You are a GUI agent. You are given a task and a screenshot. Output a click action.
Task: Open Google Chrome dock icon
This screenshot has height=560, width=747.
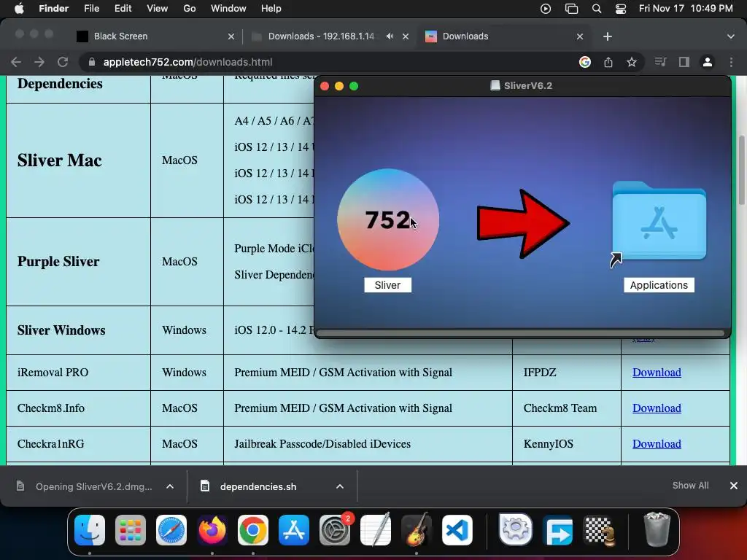[x=253, y=530]
